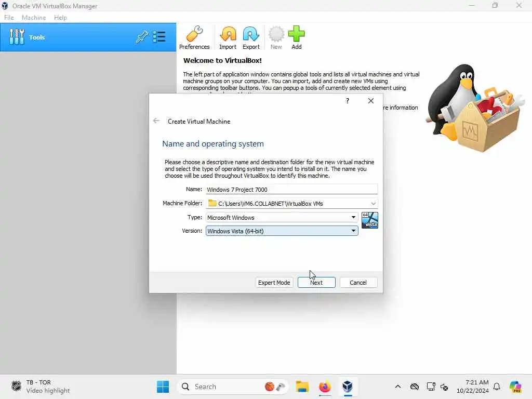Open the Tools list menu icon
This screenshot has height=399, width=532.
[x=159, y=37]
